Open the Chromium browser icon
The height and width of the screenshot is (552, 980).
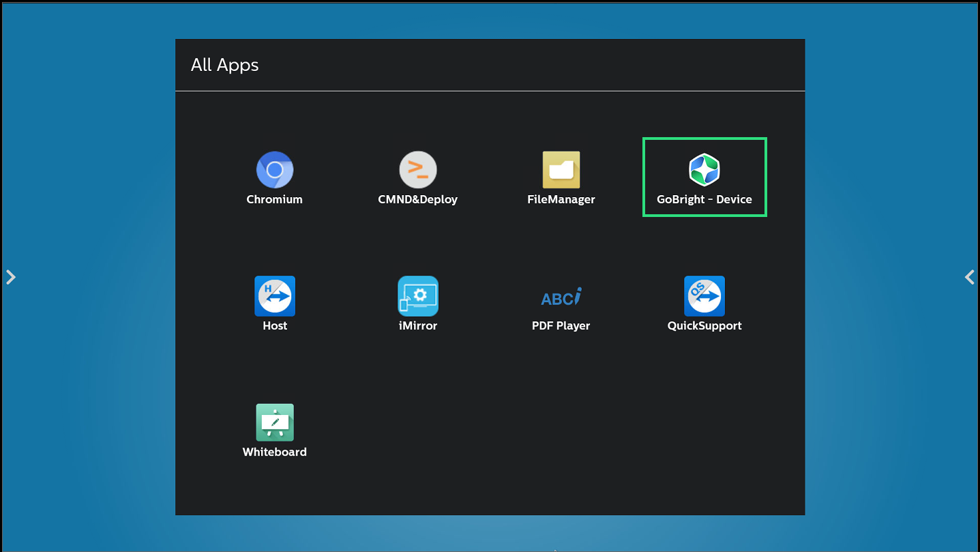(275, 170)
